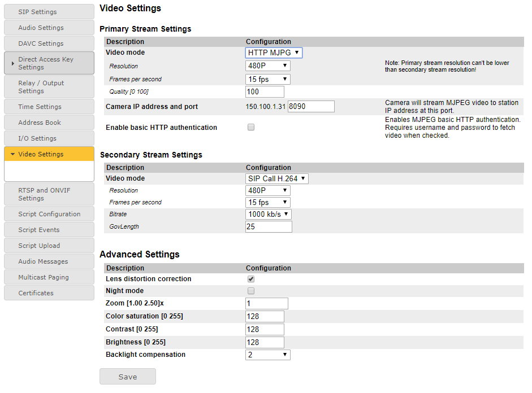Open Secondary Stream Video mode dropdown
This screenshot has width=532, height=393.
[x=277, y=178]
